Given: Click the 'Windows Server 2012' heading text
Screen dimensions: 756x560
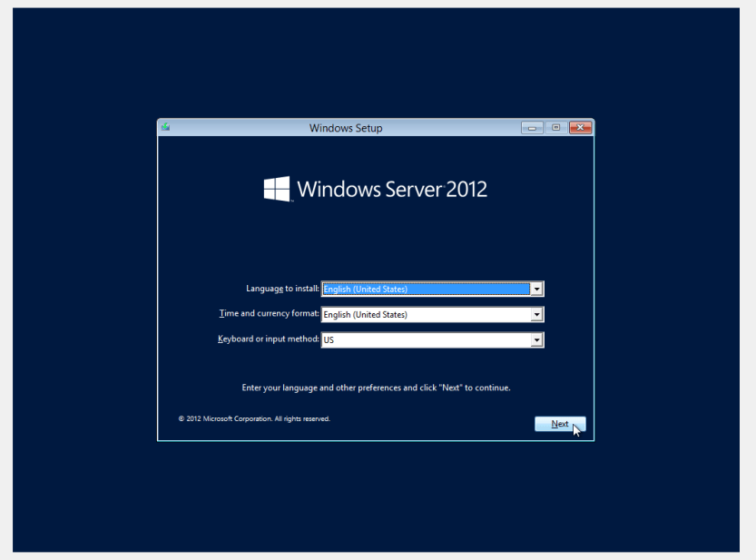Looking at the screenshot, I should click(x=391, y=190).
